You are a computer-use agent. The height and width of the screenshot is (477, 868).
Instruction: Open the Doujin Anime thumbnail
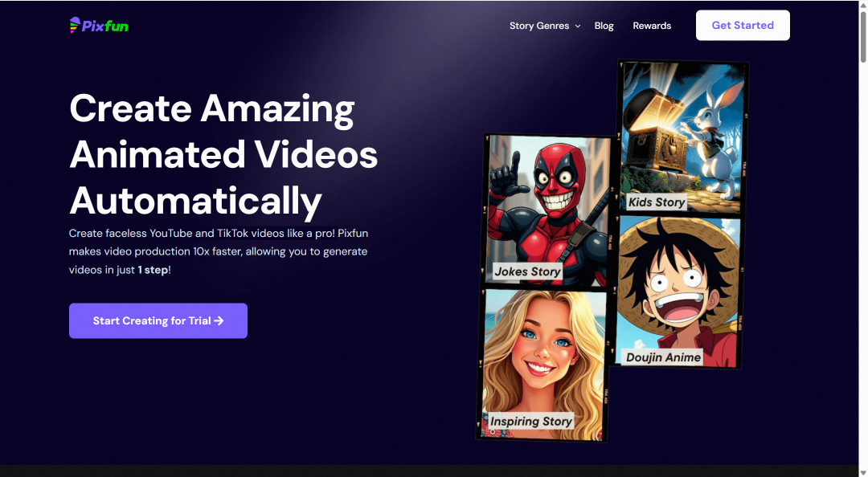pos(678,291)
